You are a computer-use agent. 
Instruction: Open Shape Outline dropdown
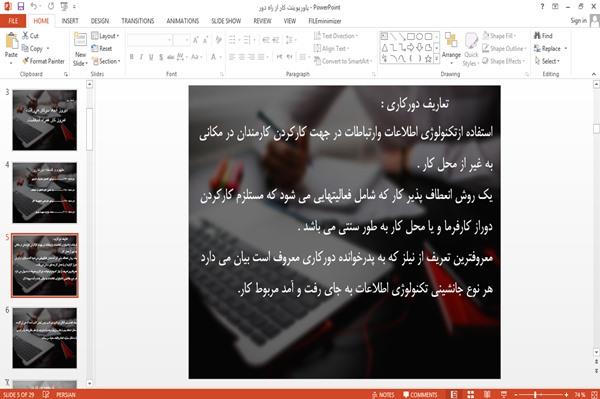504,48
